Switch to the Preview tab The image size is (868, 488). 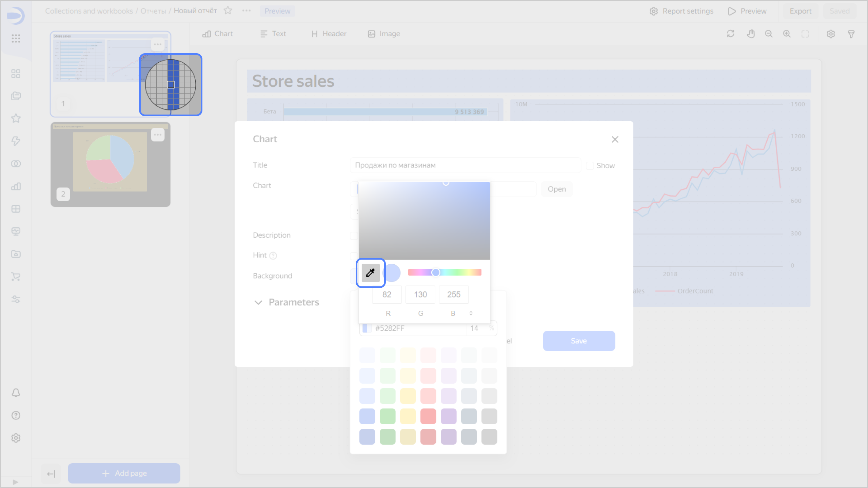tap(277, 11)
